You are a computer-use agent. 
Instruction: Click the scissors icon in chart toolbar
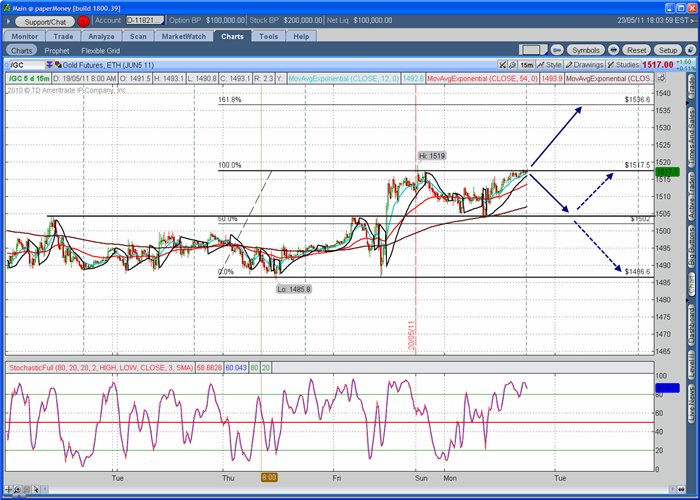tap(503, 65)
